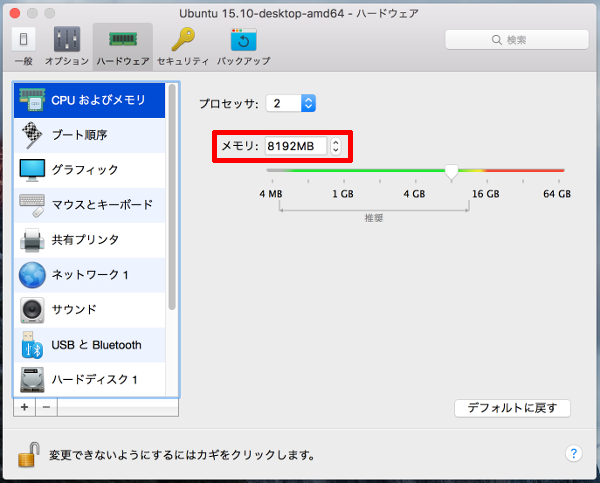This screenshot has height=483, width=600.
Task: Select サウンド in the hardware list
Action: pos(90,310)
